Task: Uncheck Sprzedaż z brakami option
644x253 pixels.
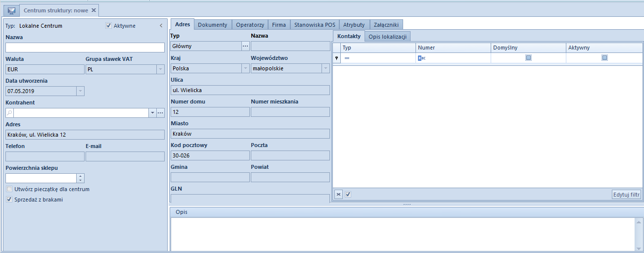Action: 9,200
